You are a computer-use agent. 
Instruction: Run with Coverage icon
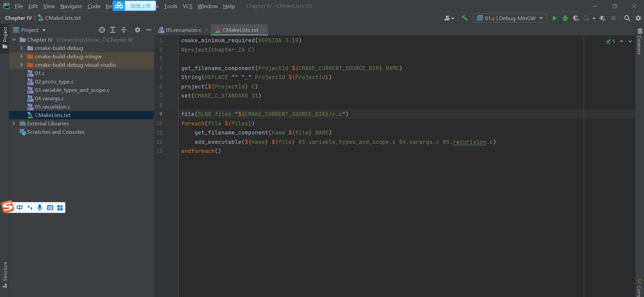coord(576,18)
